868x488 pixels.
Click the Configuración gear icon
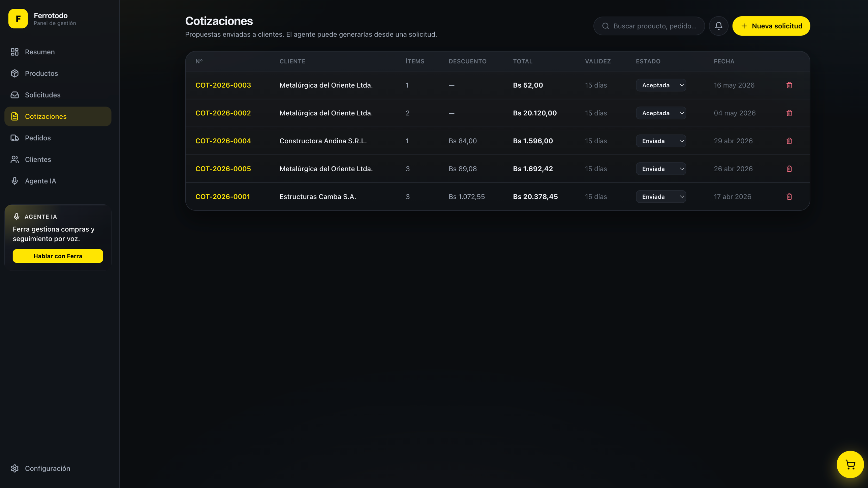pyautogui.click(x=14, y=468)
